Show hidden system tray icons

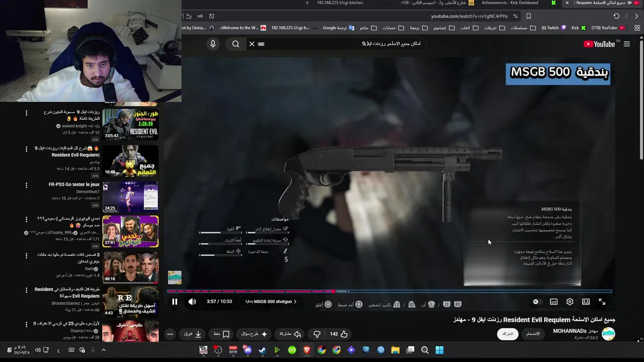[104, 350]
